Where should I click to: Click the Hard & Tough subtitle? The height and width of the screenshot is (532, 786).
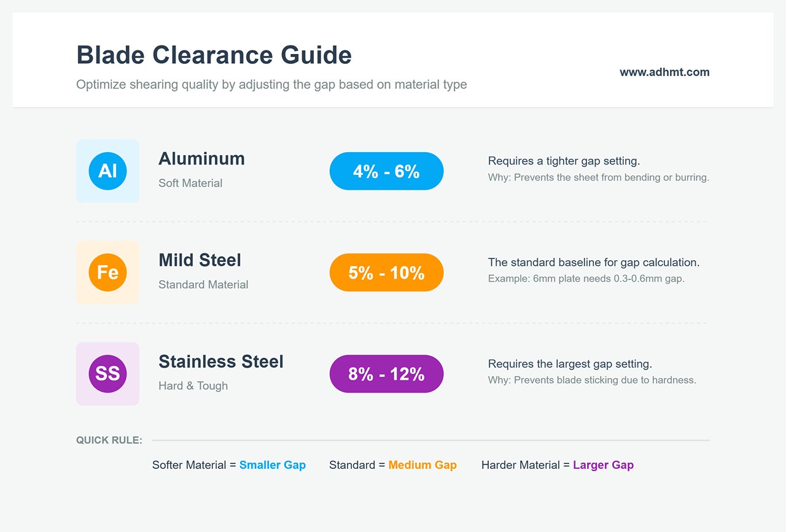tap(193, 386)
